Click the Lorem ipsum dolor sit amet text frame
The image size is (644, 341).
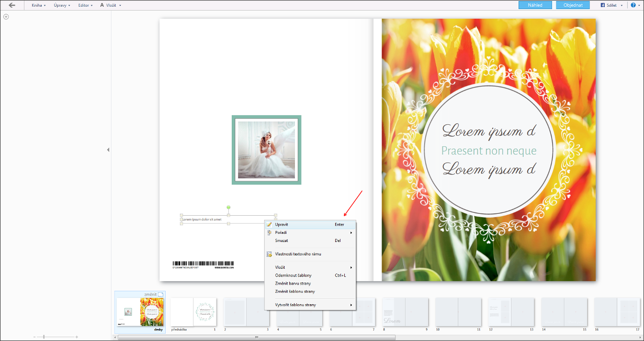[228, 220]
